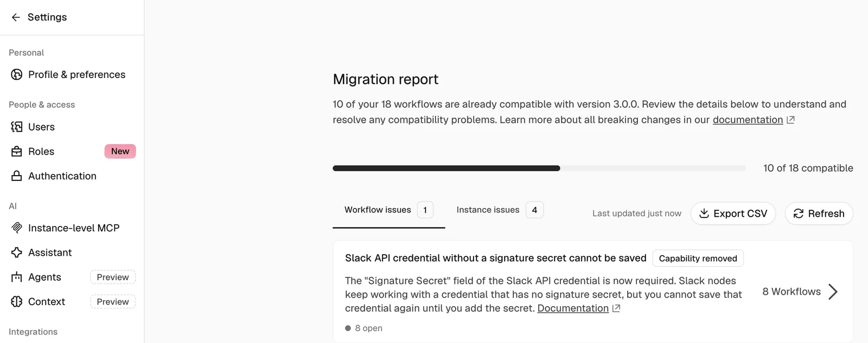Click the refresh arrows icon
Screen dimensions: 868x343
click(x=799, y=213)
